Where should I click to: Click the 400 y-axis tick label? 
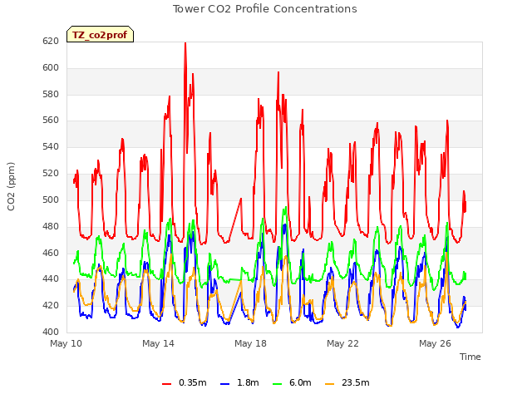51,332
